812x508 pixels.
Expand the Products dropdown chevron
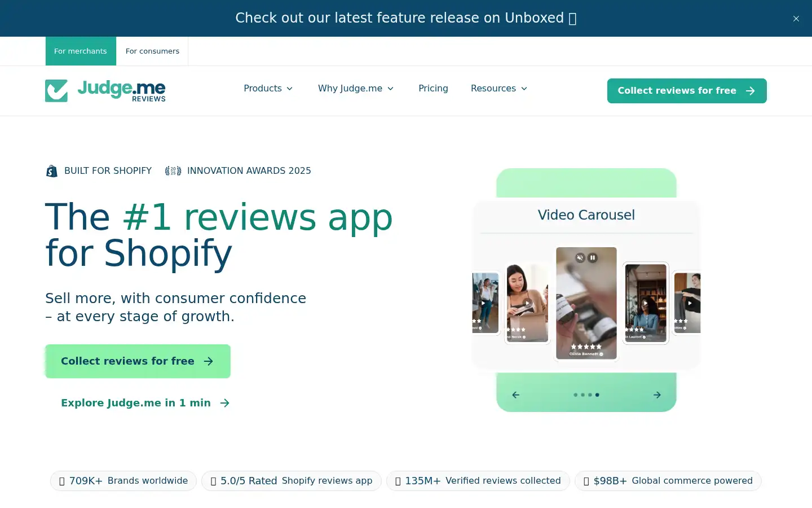click(x=290, y=89)
